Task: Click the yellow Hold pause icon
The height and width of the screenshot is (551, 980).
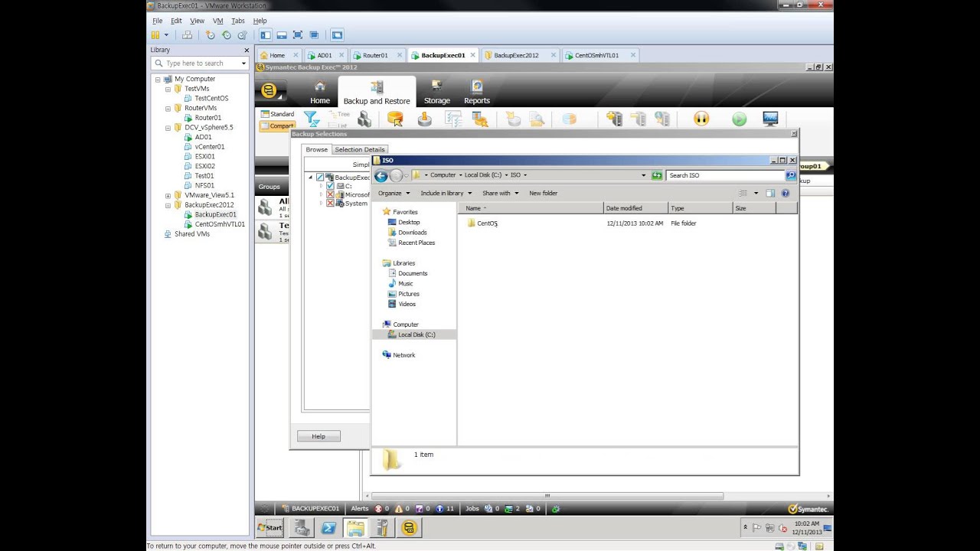Action: tap(701, 119)
